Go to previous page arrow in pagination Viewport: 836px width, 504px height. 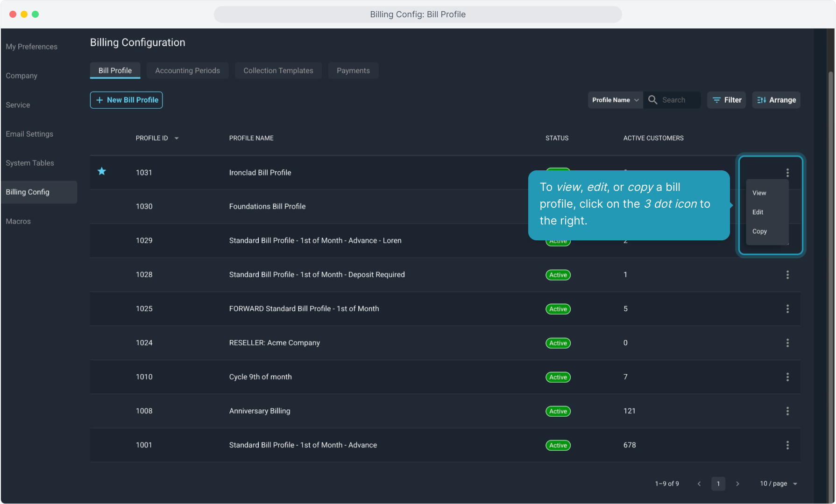(x=699, y=484)
